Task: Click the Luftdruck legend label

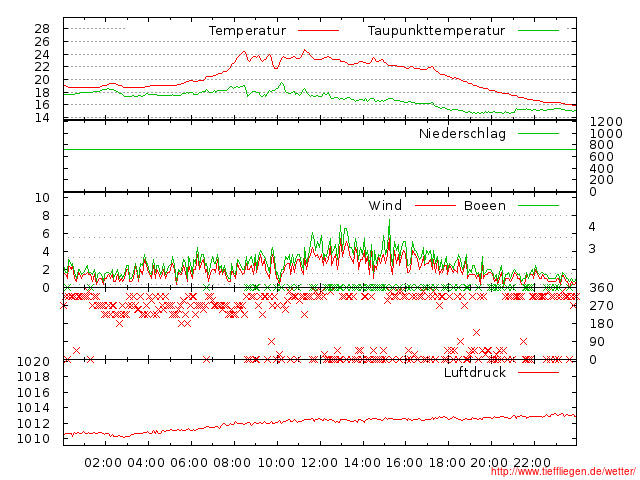Action: 475,372
